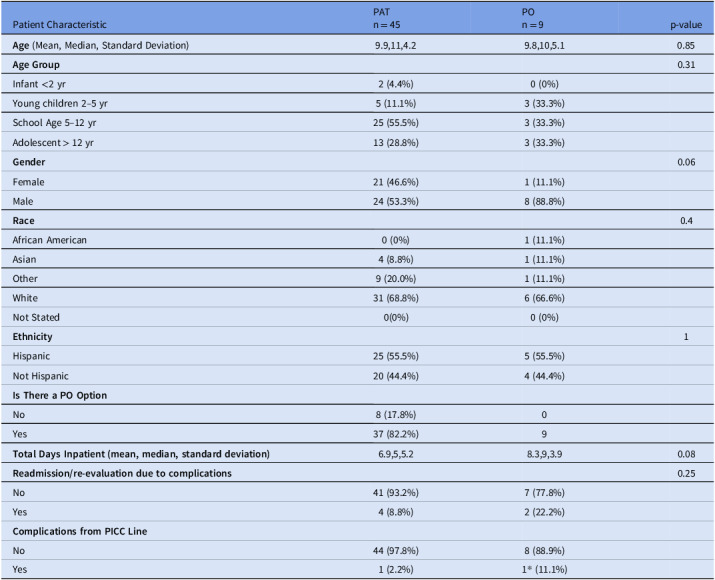715x580 pixels.
Task: Select the cell '7 (77.8%)'
Action: click(x=544, y=492)
